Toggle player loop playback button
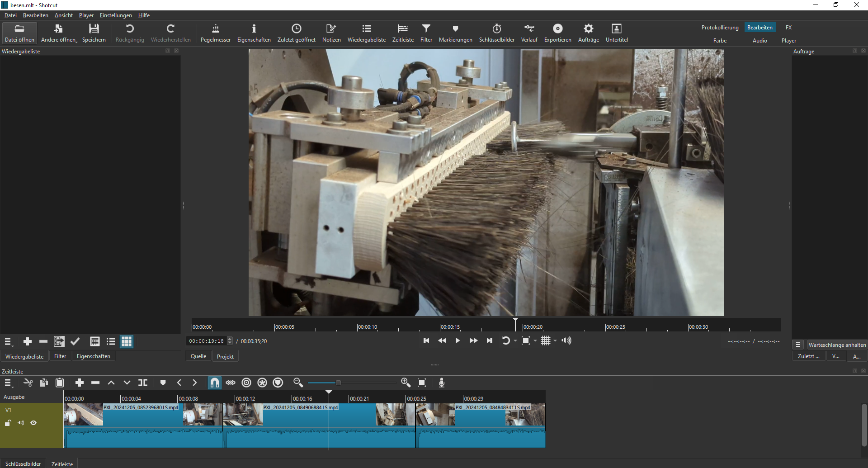Viewport: 868px width, 468px height. 505,341
